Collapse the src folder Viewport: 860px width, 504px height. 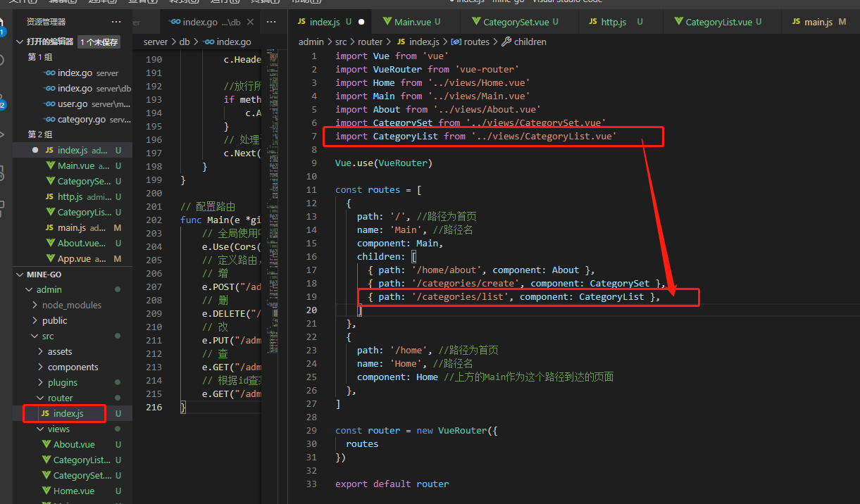point(36,336)
